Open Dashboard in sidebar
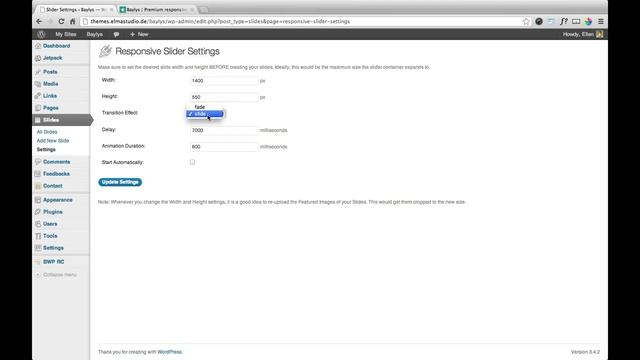 pos(56,46)
